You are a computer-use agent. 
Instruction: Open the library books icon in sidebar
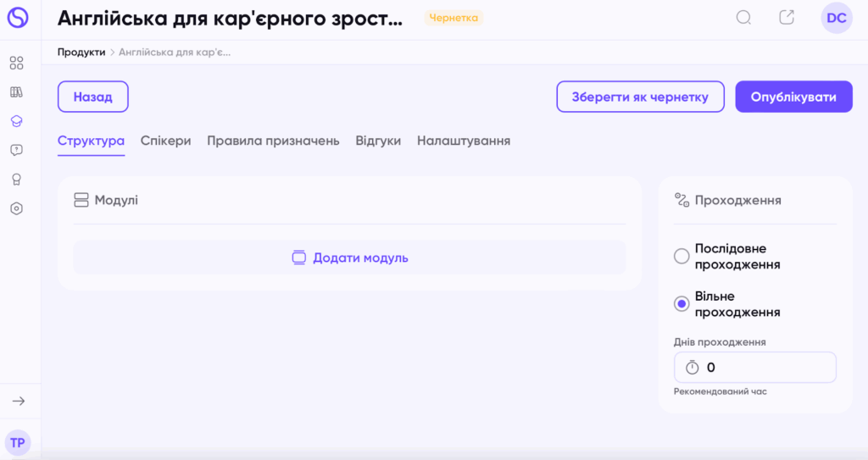(17, 91)
